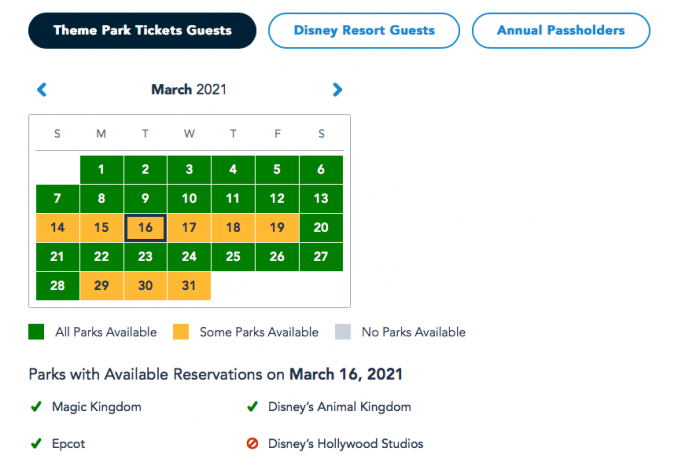Pick March 1 on the calendar
Image resolution: width=700 pixels, height=470 pixels.
pyautogui.click(x=102, y=170)
